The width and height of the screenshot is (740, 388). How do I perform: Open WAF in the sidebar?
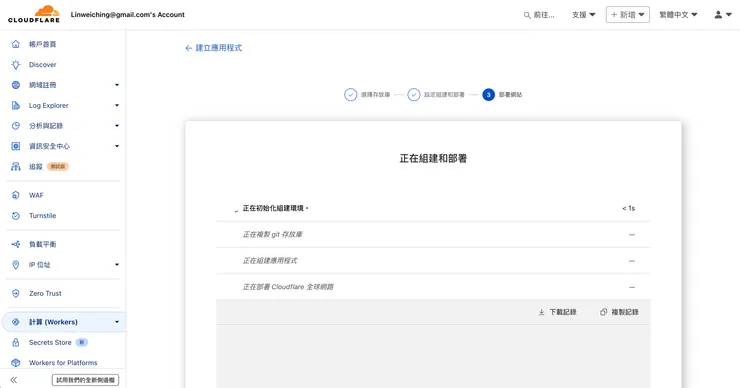tap(36, 195)
